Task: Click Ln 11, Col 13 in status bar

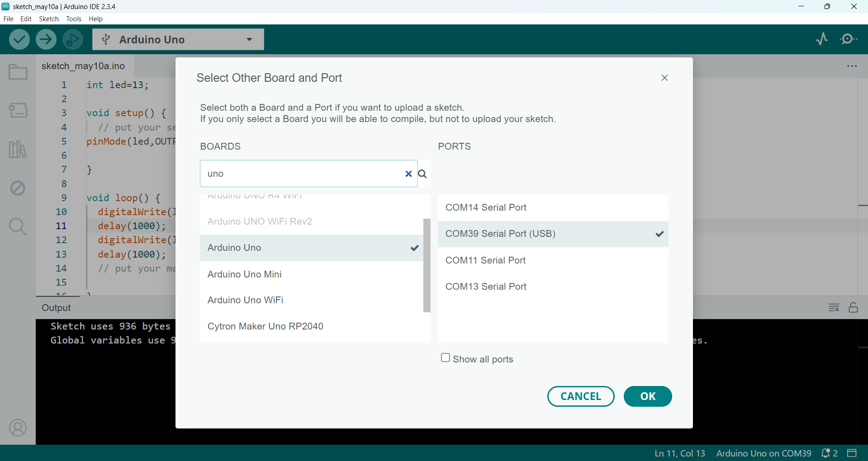Action: click(x=680, y=453)
